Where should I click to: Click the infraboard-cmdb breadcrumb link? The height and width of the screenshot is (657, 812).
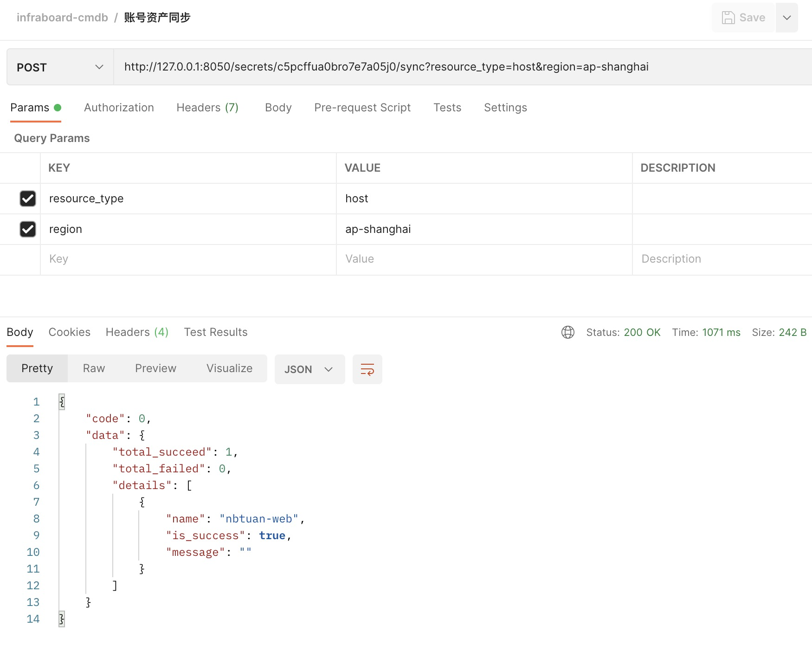[x=62, y=18]
